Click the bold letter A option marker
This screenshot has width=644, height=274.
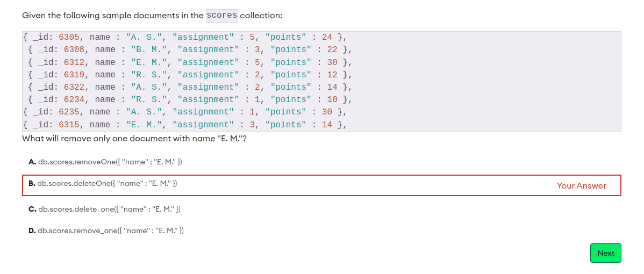pyautogui.click(x=32, y=162)
